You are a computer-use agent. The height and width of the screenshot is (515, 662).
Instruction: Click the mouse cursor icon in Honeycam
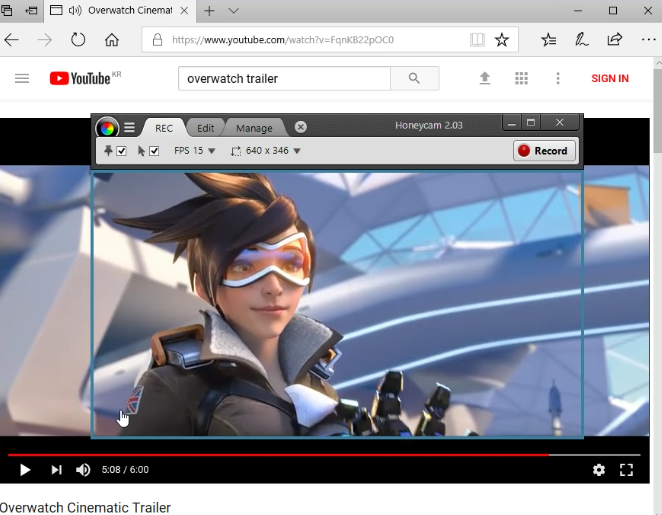click(141, 151)
